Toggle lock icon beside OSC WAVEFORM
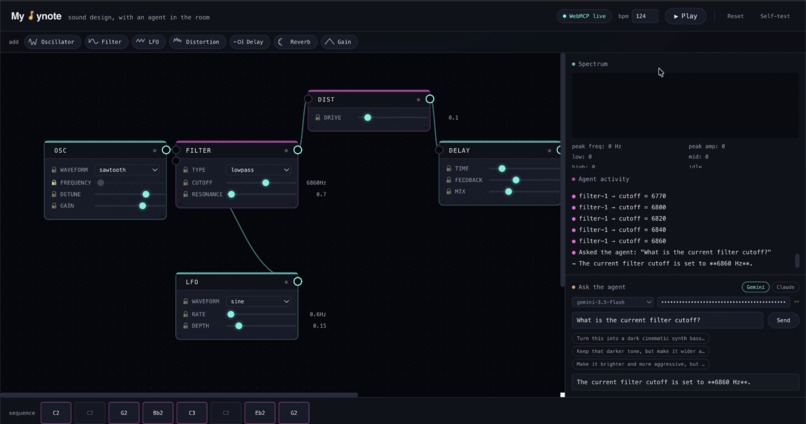Screen dimensions: 806x424 point(54,170)
